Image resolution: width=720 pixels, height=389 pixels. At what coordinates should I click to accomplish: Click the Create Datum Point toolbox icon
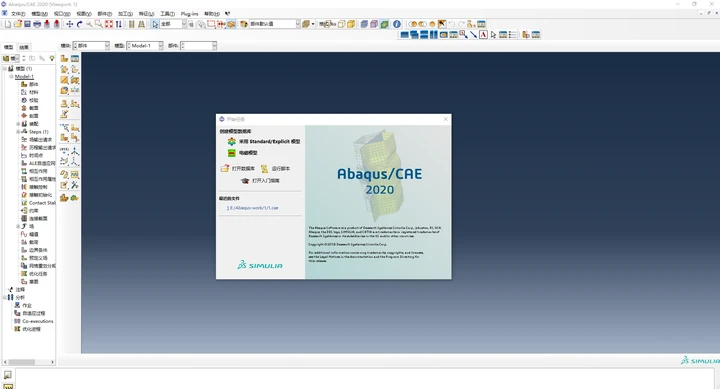[x=64, y=151]
